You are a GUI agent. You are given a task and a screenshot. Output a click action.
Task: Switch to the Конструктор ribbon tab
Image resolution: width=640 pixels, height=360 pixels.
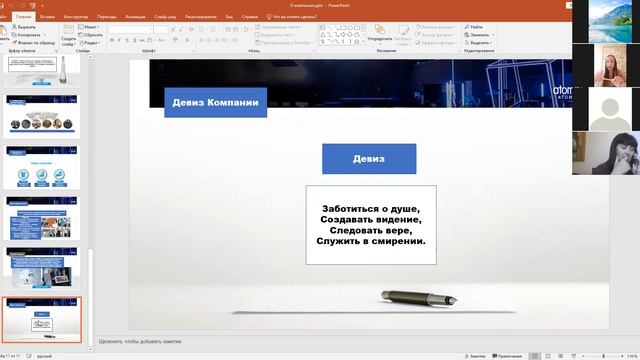pyautogui.click(x=76, y=17)
